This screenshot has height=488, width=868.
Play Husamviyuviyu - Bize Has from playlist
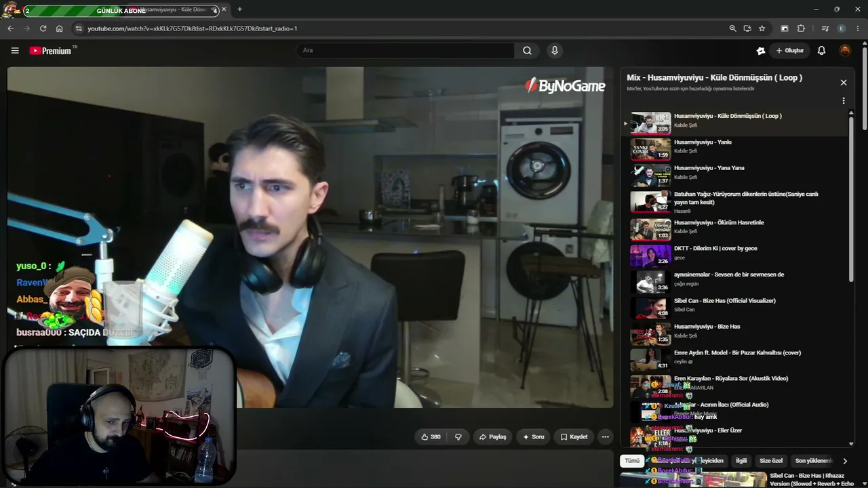tap(735, 333)
